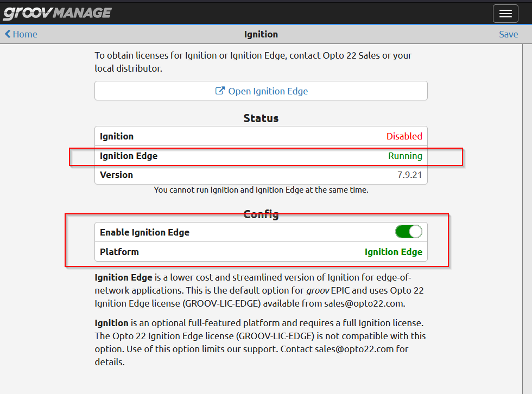
Task: Save the Ignition settings
Action: [508, 34]
